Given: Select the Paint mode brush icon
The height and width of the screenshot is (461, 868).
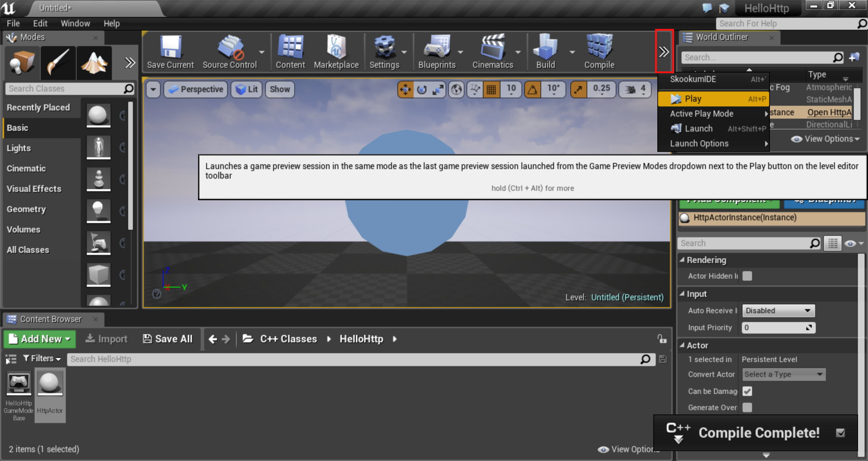Looking at the screenshot, I should click(x=58, y=63).
